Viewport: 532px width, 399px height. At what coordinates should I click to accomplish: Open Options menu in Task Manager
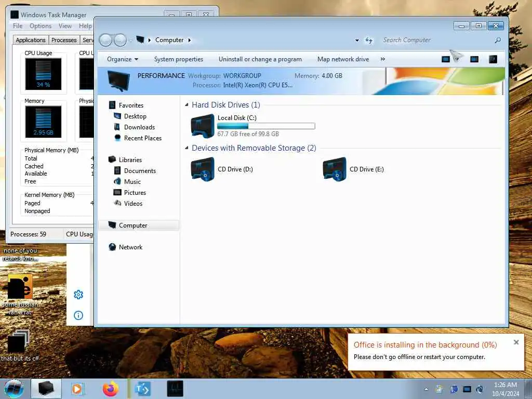(41, 26)
